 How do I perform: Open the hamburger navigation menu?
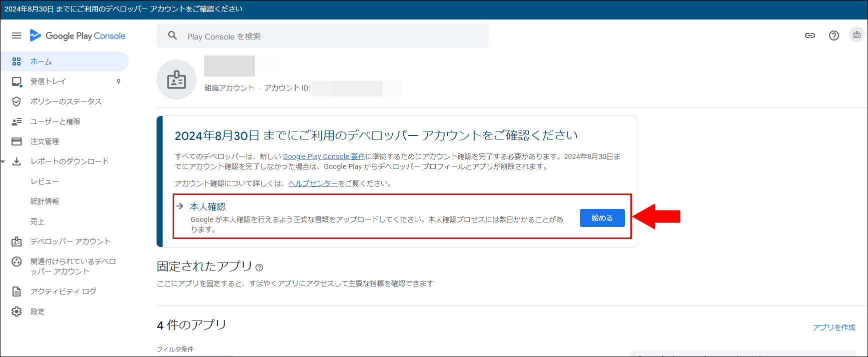(x=17, y=35)
